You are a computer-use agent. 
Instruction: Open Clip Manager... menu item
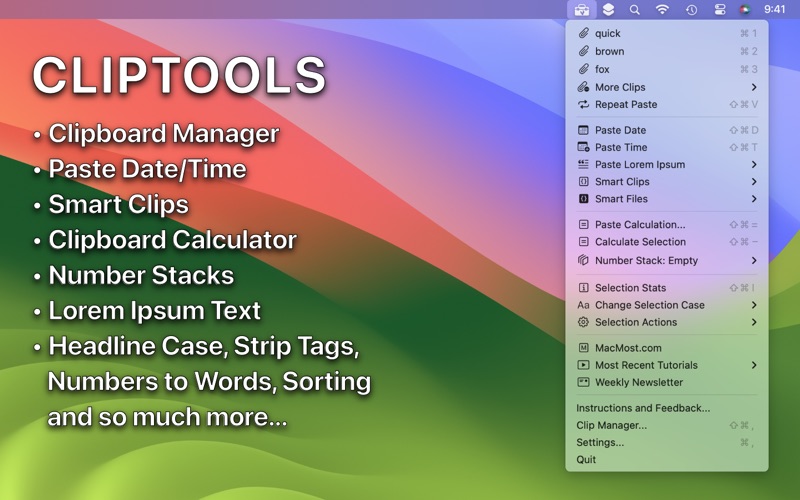tap(667, 425)
